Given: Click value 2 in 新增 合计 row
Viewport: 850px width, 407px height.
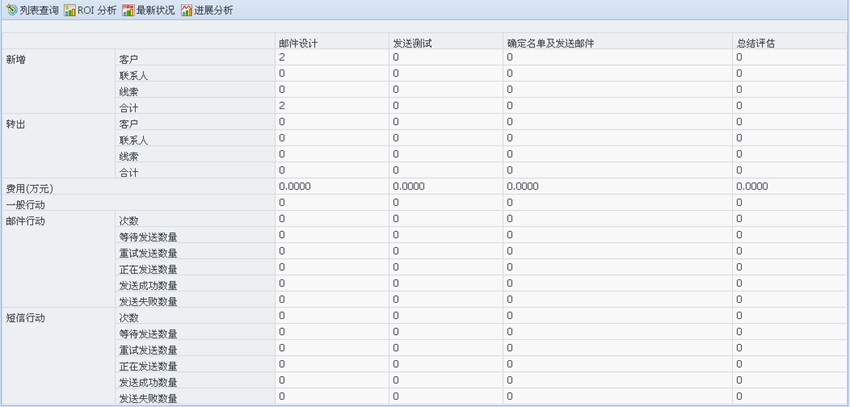Looking at the screenshot, I should click(282, 105).
